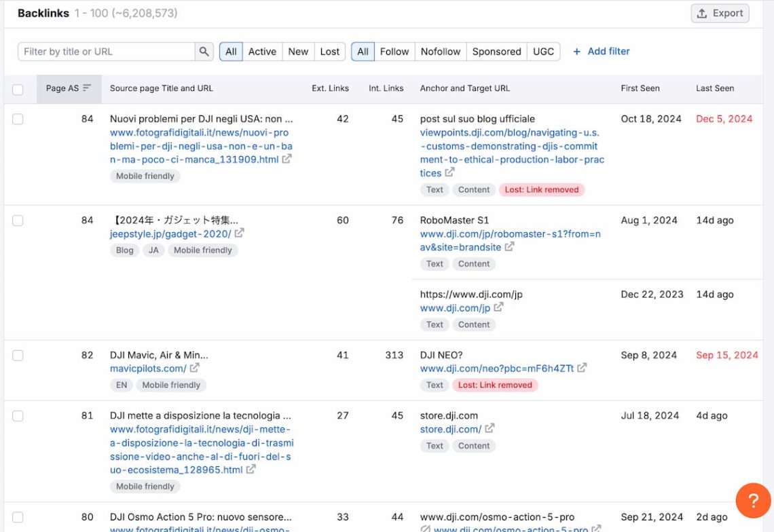Check the row for DJI mette a disposizione
Image resolution: width=774 pixels, height=532 pixels.
[x=18, y=416]
